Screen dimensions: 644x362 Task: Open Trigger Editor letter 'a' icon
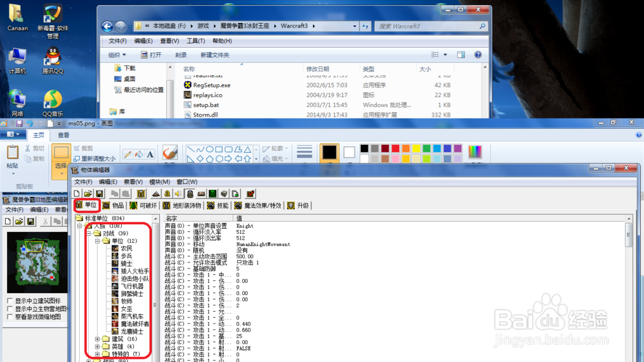point(167,193)
